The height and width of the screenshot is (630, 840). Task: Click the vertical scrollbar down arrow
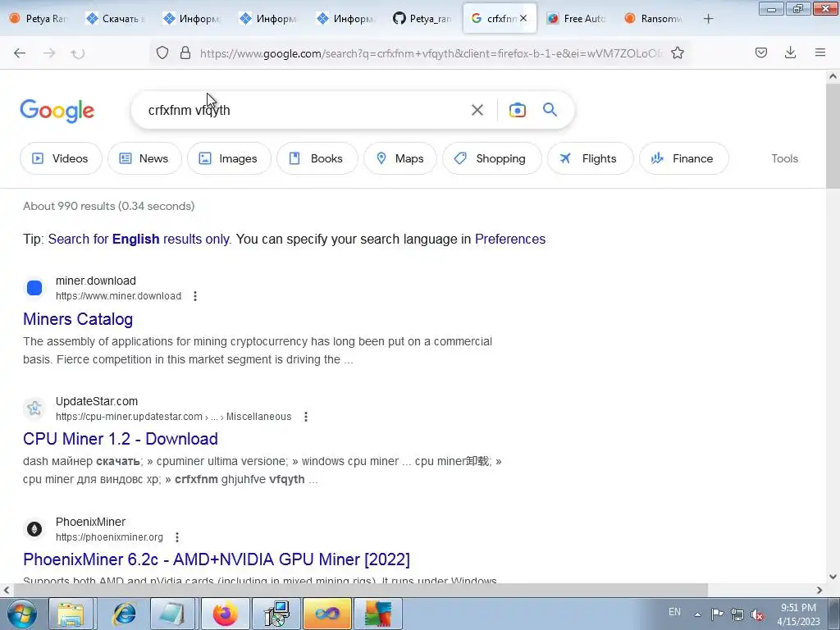tap(833, 577)
